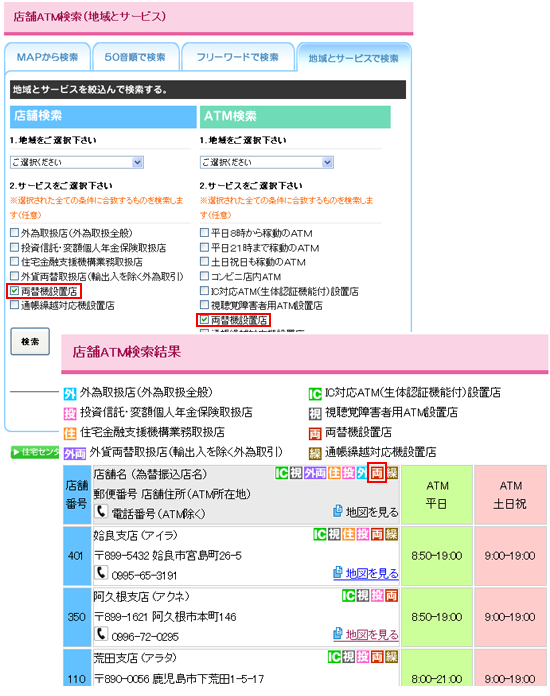Screen dimensions: 550x696
Task: Check 土日祝日も稼動のATM checkbox
Action: [x=204, y=261]
